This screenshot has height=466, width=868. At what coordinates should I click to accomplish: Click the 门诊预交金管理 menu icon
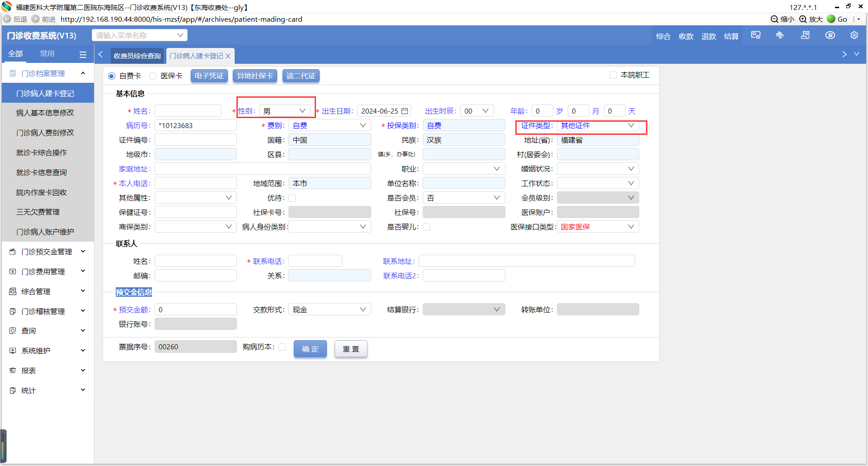coord(13,252)
